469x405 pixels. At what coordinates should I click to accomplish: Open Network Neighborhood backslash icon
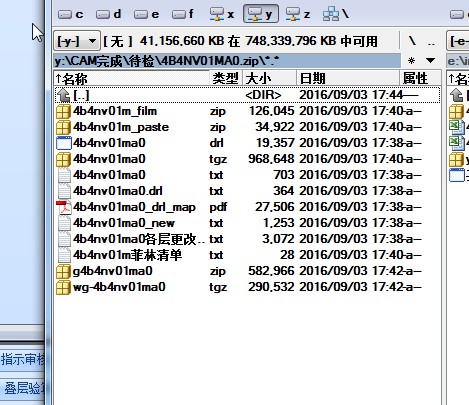336,14
